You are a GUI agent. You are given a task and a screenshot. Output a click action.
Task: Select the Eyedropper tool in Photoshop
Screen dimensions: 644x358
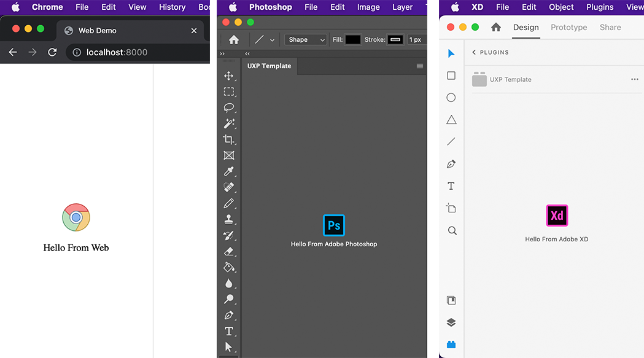click(229, 171)
